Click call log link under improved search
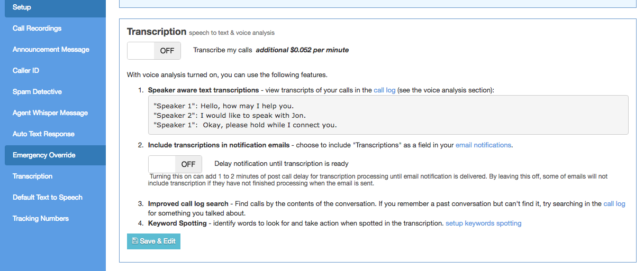This screenshot has height=271, width=644. point(614,204)
